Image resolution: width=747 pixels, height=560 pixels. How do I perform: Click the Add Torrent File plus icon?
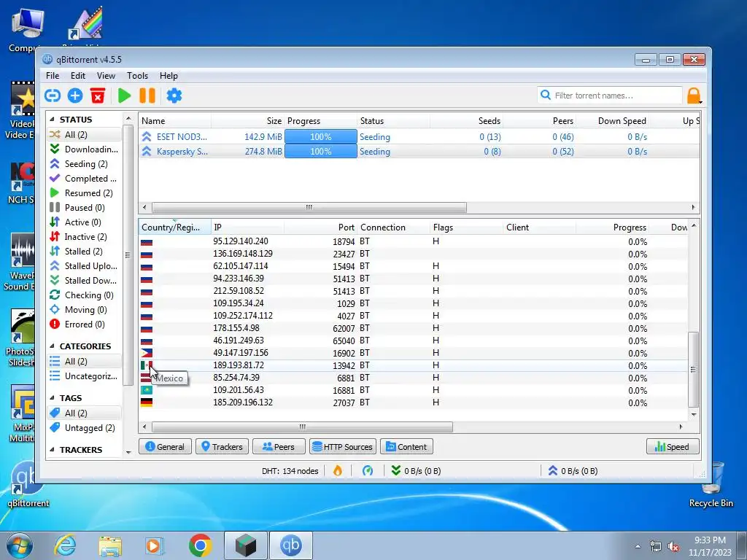pyautogui.click(x=75, y=96)
